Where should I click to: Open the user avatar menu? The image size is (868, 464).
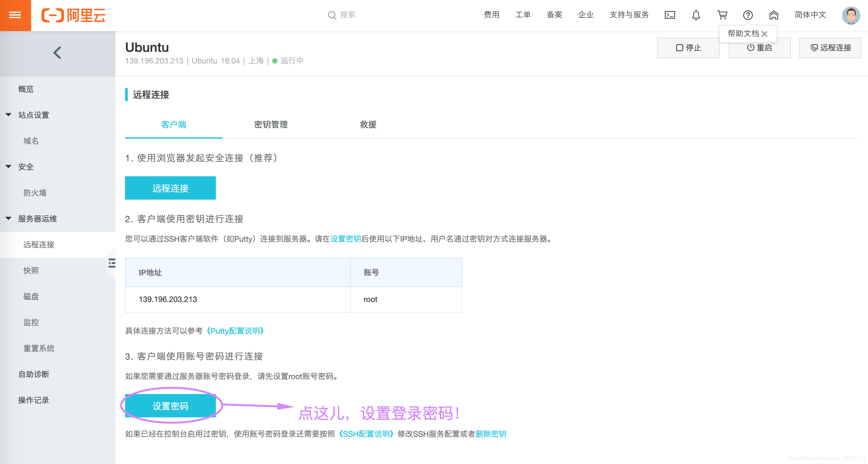[x=850, y=15]
